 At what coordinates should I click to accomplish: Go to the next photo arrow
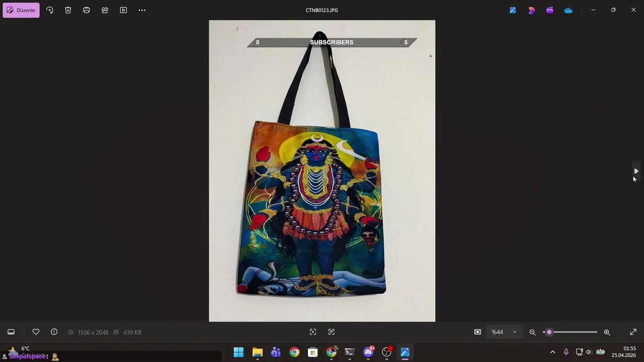[636, 171]
